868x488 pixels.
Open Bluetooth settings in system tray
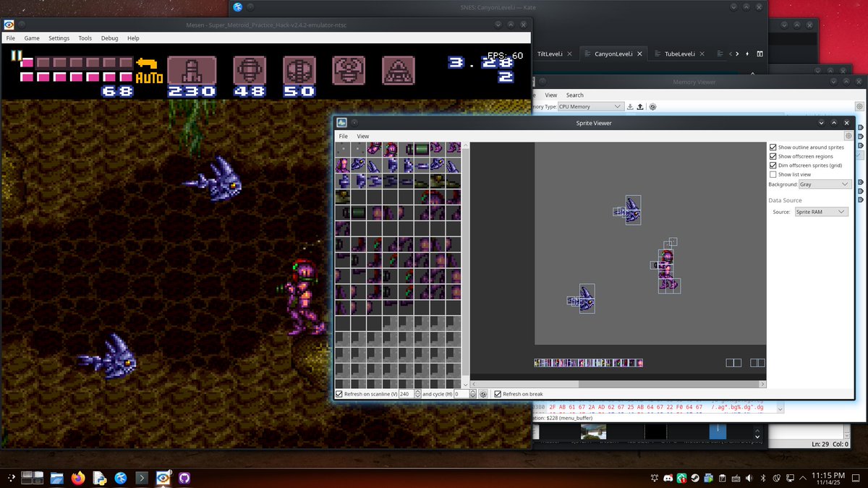(x=762, y=478)
